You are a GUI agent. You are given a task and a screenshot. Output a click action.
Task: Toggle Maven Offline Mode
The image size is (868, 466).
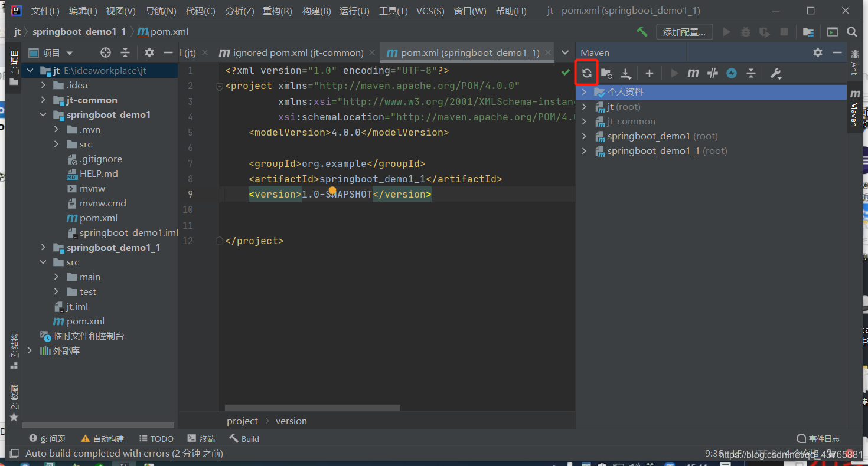(713, 73)
